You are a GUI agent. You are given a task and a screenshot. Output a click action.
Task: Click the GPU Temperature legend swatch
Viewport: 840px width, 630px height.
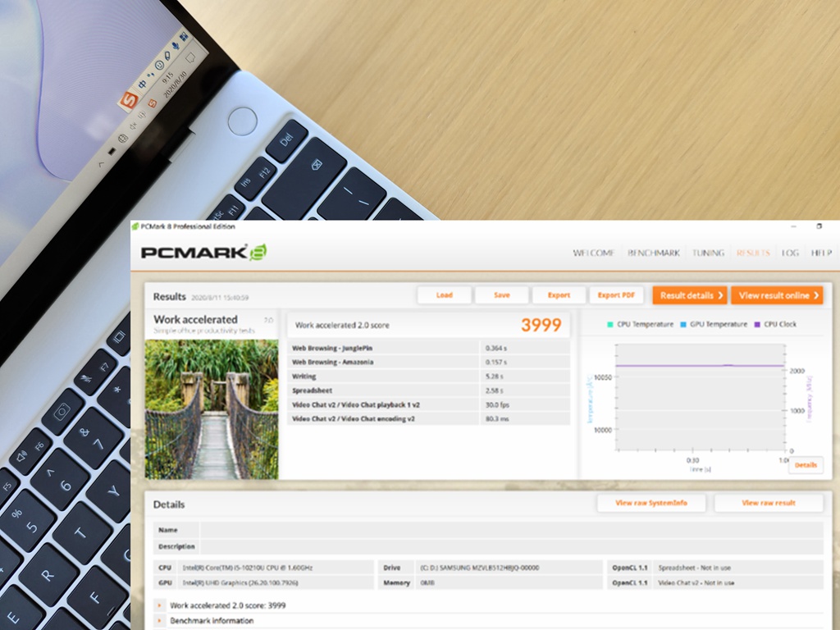[x=683, y=325]
